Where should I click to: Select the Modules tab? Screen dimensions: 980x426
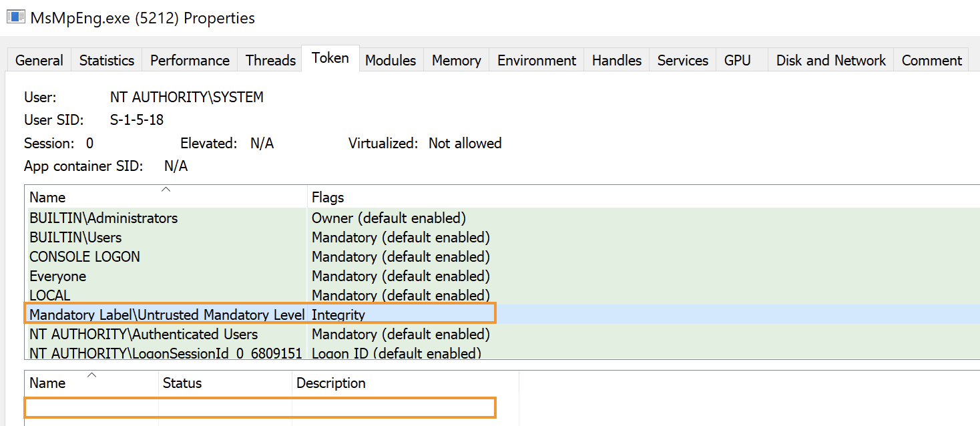pyautogui.click(x=391, y=60)
